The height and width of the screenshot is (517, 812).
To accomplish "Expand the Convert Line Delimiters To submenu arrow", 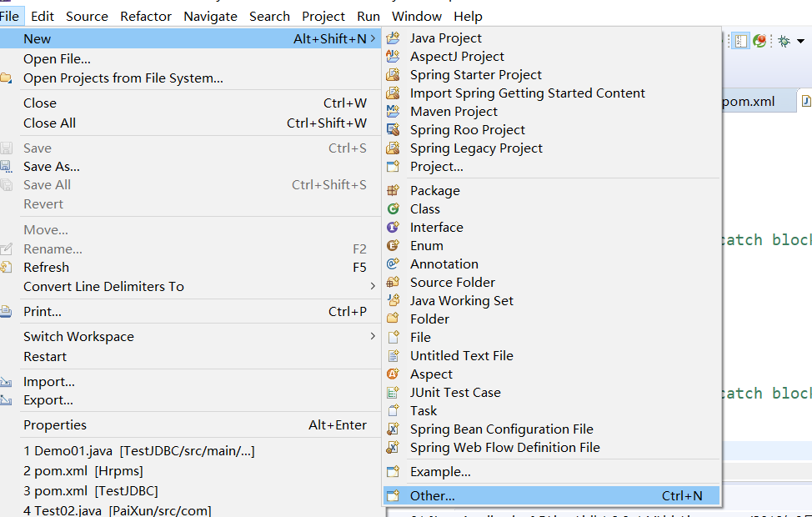I will (373, 286).
